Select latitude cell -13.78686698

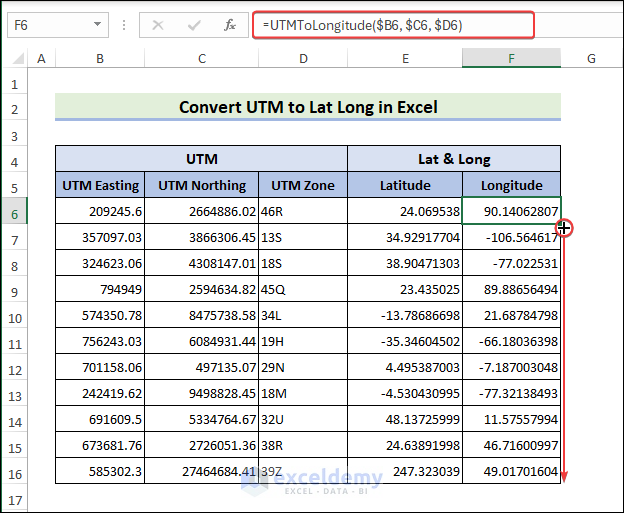[405, 315]
